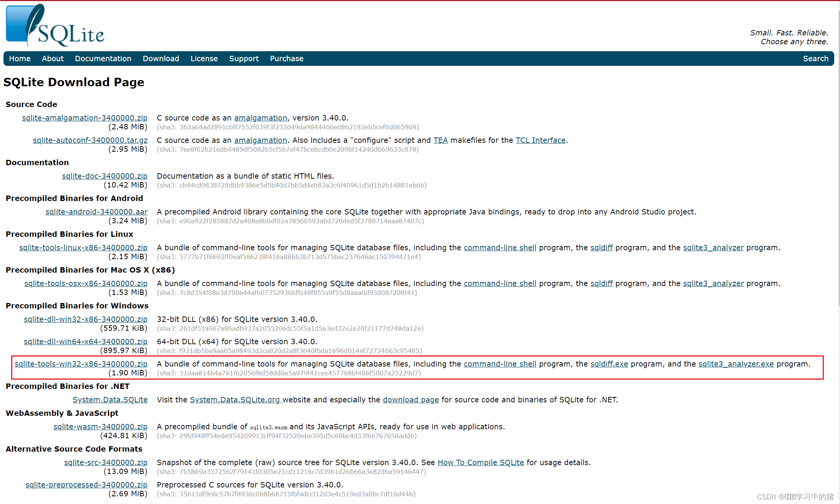Open the Home menu item
The width and height of the screenshot is (840, 504).
point(20,59)
